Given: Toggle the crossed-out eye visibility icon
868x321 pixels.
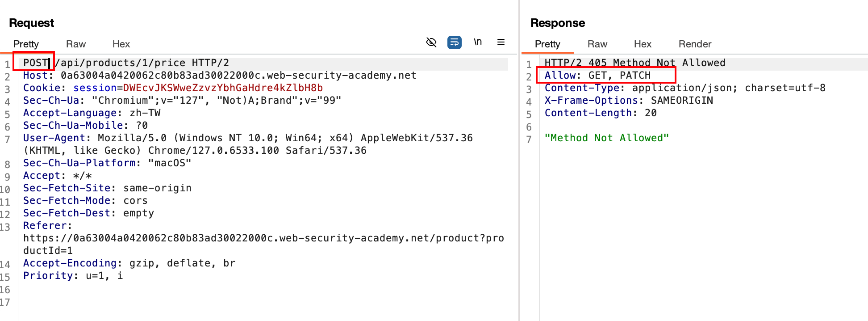Looking at the screenshot, I should [x=431, y=42].
